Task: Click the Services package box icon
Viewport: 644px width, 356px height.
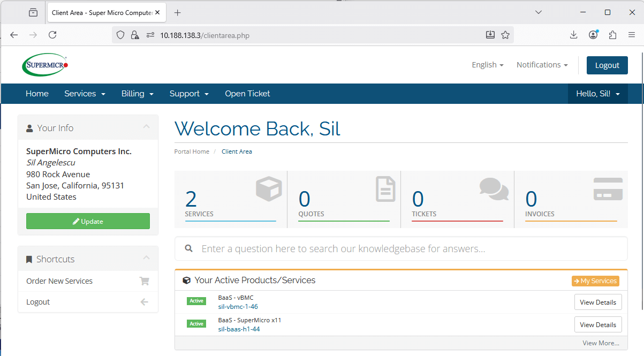Action: pyautogui.click(x=268, y=188)
